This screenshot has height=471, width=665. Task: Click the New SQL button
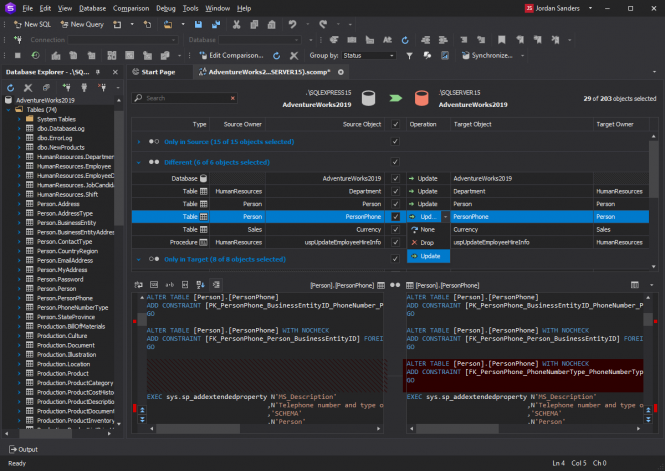click(x=32, y=25)
